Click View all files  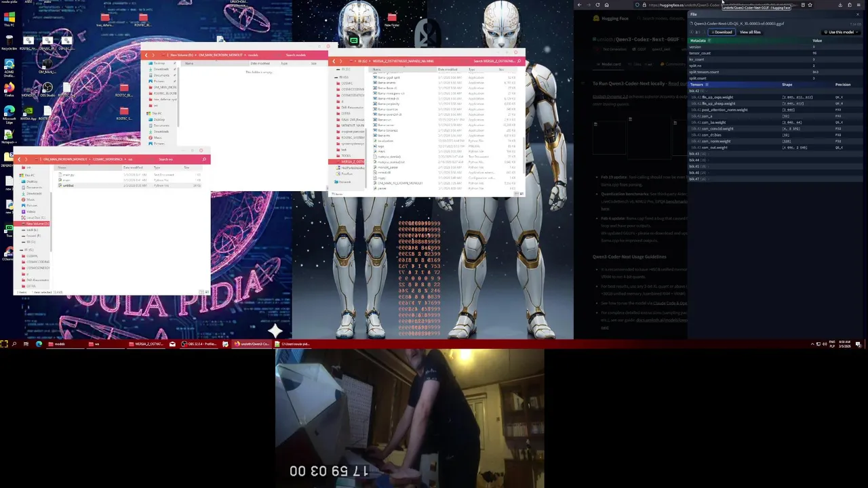750,32
